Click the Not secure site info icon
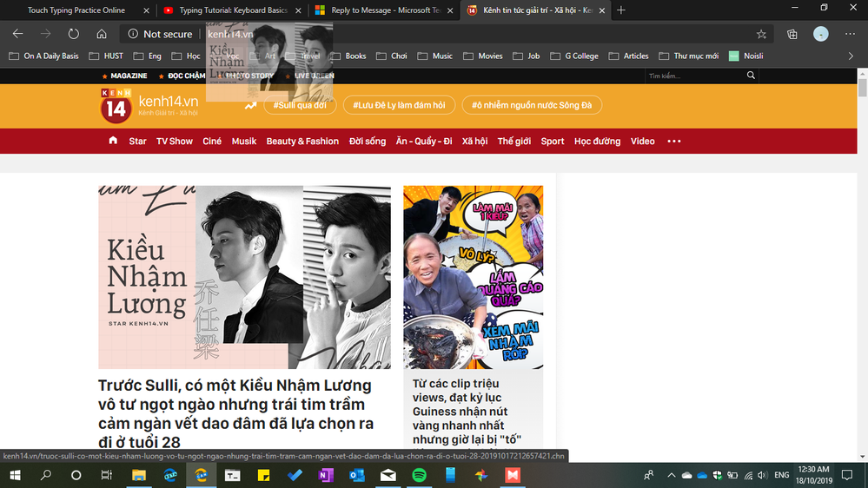Image resolution: width=868 pixels, height=488 pixels. (133, 34)
